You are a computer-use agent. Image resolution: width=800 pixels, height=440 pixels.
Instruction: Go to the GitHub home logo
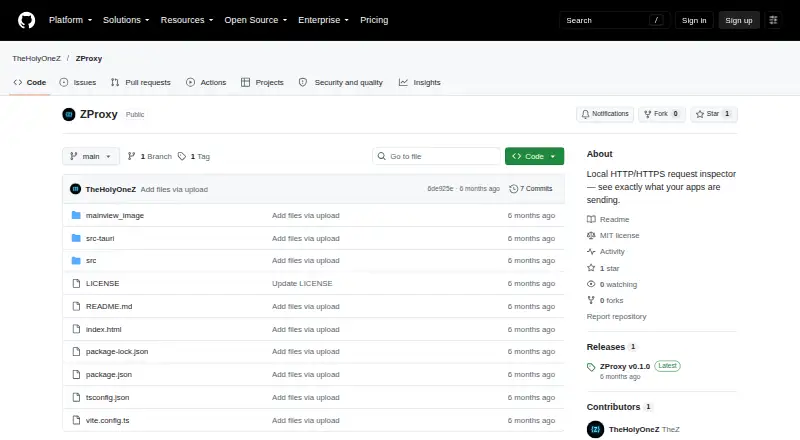[27, 20]
